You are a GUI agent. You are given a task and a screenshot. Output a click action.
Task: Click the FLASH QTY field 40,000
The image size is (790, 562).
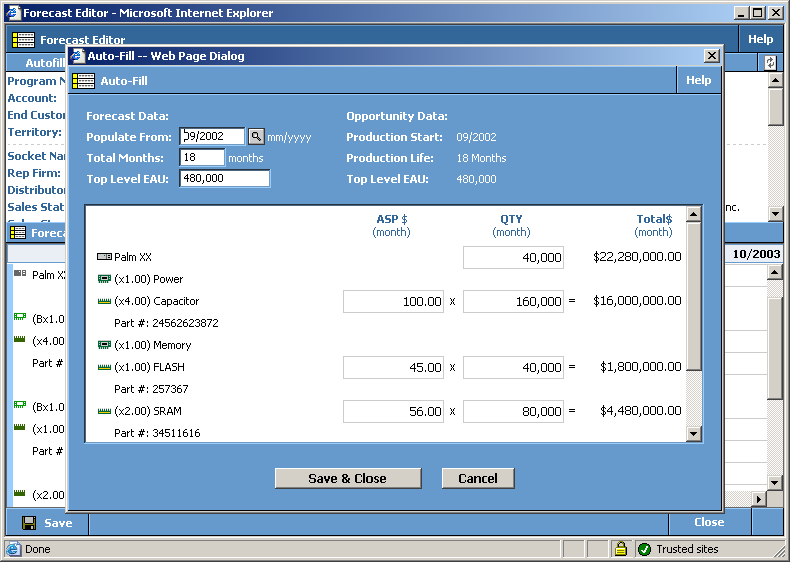pyautogui.click(x=513, y=367)
